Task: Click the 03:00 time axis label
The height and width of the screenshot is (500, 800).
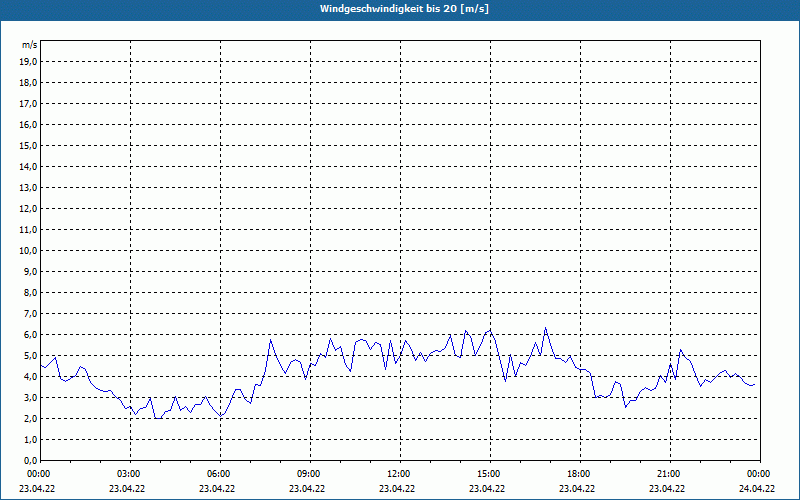Action: (129, 474)
